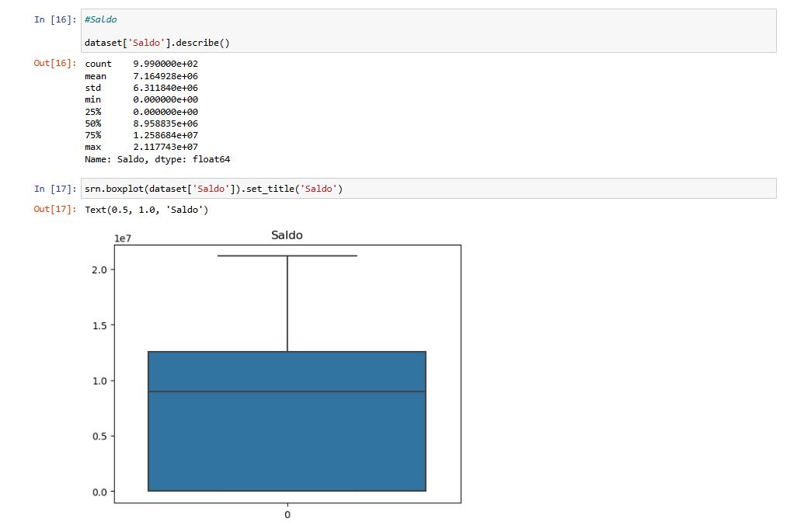
Task: Click the max value 2.117743e+07
Action: [x=165, y=147]
